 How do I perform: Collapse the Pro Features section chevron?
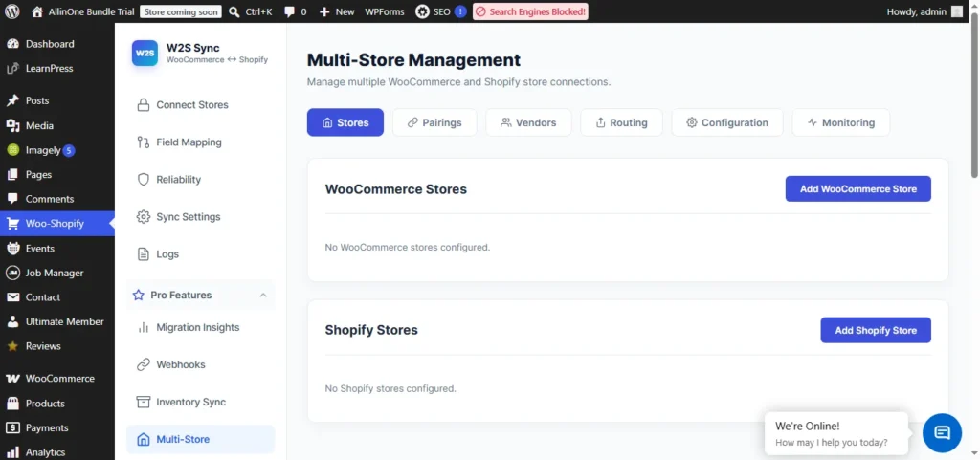(x=263, y=295)
